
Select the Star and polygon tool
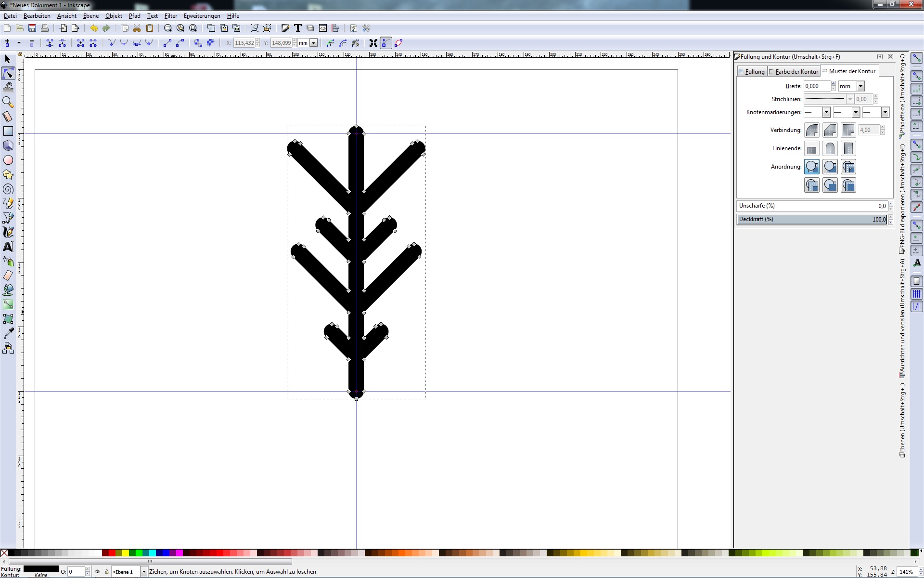click(x=8, y=174)
